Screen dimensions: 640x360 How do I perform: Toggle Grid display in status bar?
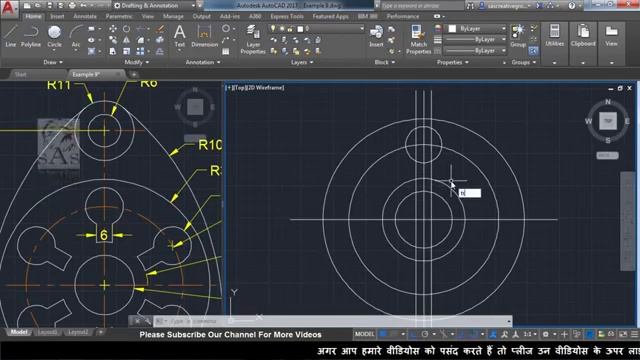[383, 334]
